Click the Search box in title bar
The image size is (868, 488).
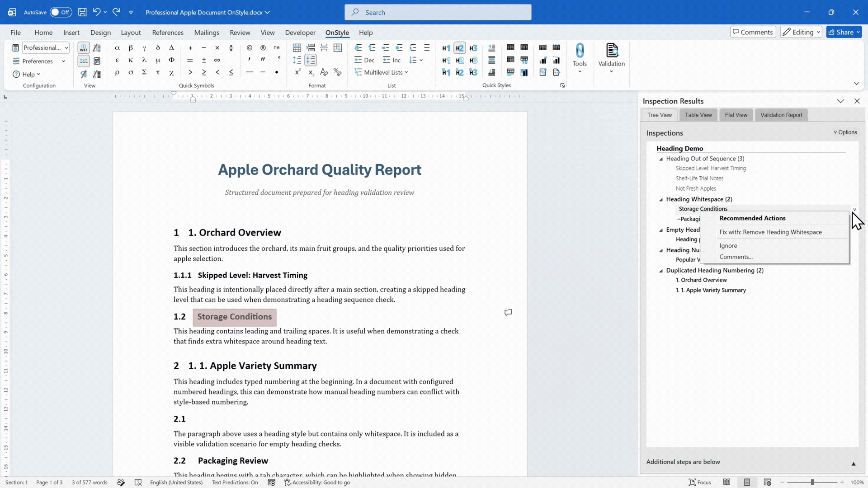(438, 12)
